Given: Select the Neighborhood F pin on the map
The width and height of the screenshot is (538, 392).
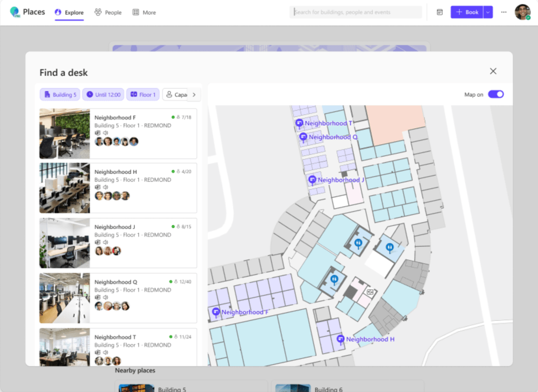Looking at the screenshot, I should pos(216,312).
